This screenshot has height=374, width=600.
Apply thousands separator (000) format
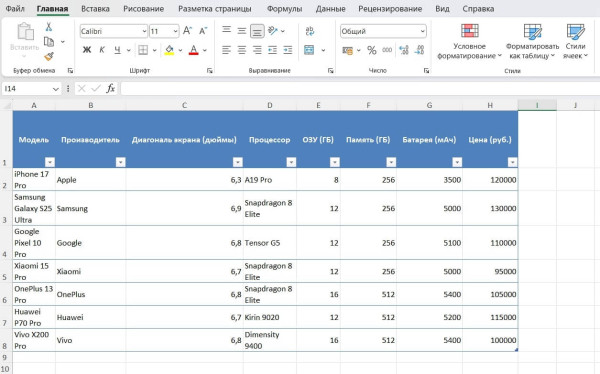[x=387, y=50]
